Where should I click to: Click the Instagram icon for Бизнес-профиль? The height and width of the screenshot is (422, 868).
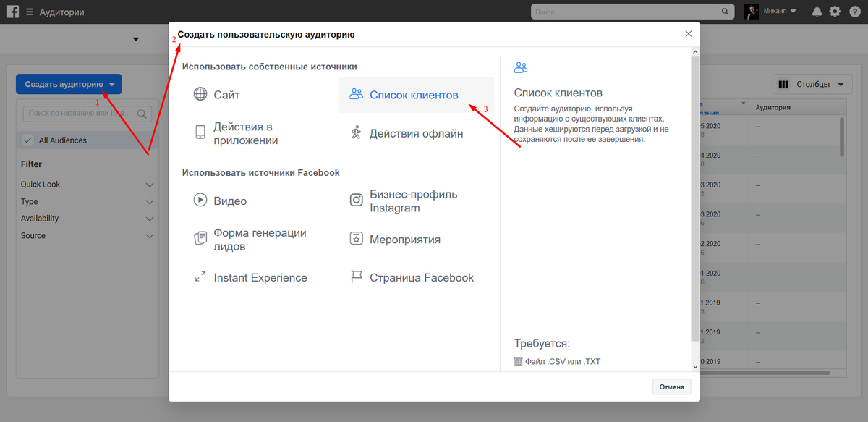(x=356, y=201)
